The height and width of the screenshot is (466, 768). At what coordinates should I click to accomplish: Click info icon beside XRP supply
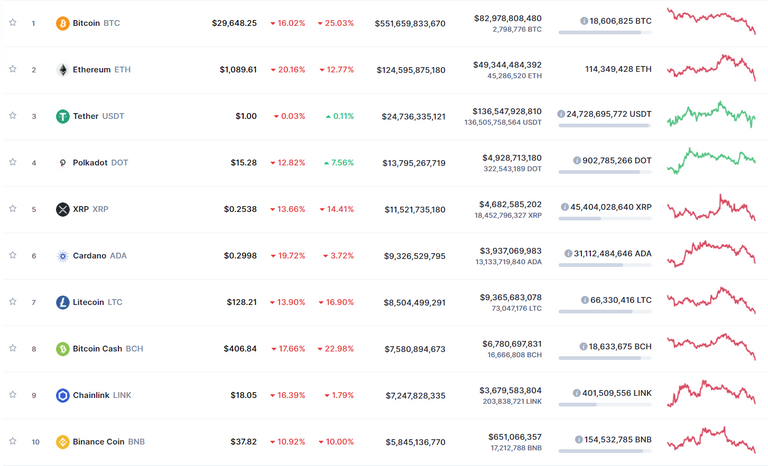click(x=565, y=207)
